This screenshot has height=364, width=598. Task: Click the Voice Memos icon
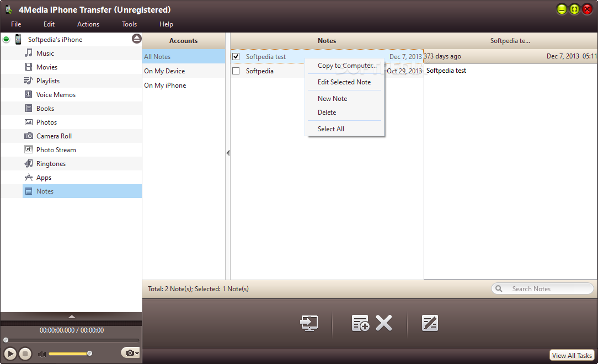[29, 94]
